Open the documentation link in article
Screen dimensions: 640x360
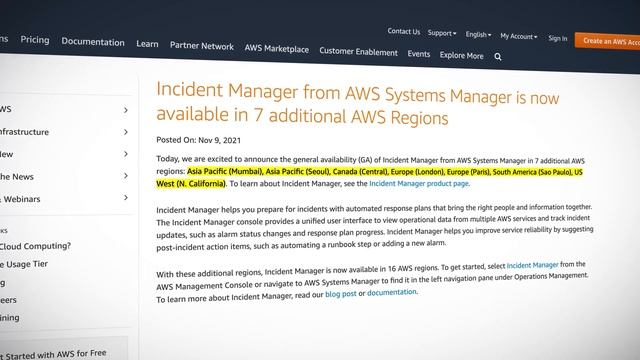(391, 292)
